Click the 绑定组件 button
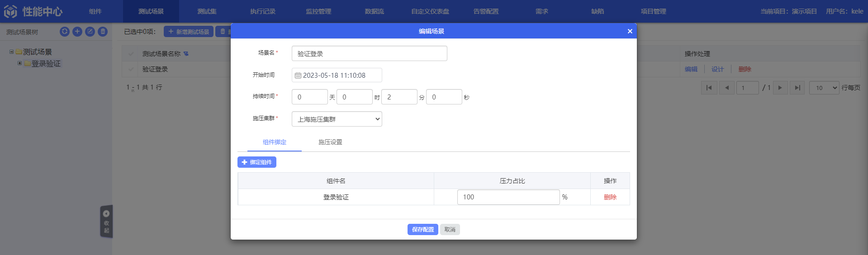This screenshot has height=255, width=868. 257,162
